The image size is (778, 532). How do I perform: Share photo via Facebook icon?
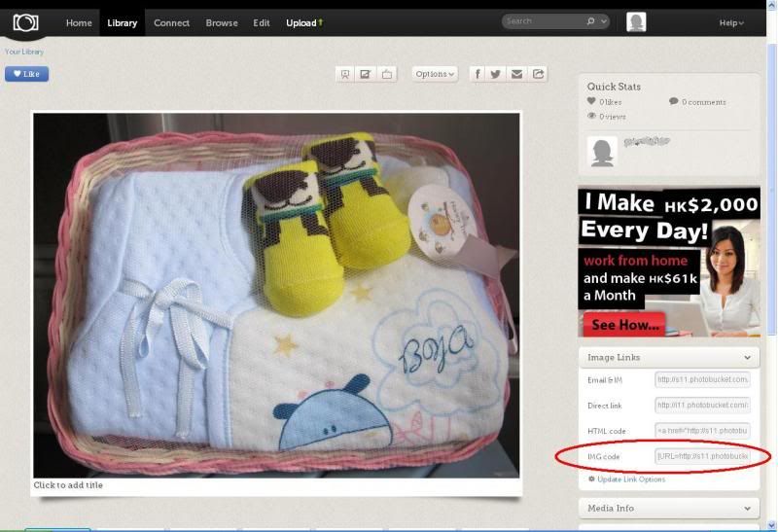click(x=477, y=74)
